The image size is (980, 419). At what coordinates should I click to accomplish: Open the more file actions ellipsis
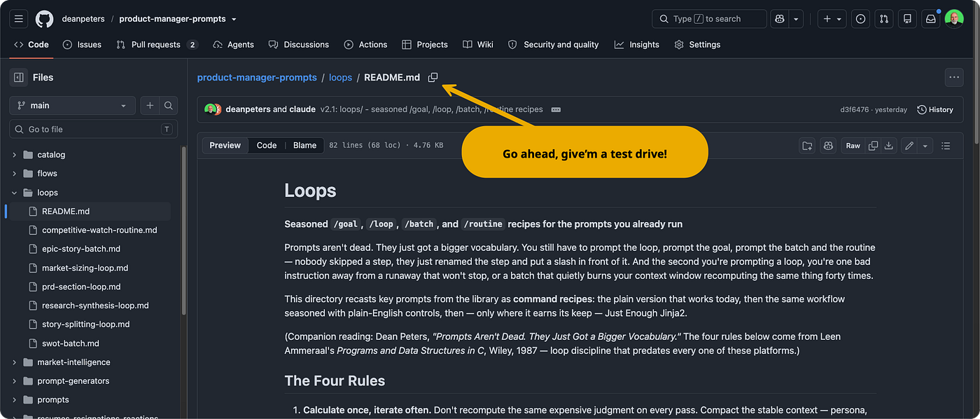click(x=953, y=77)
